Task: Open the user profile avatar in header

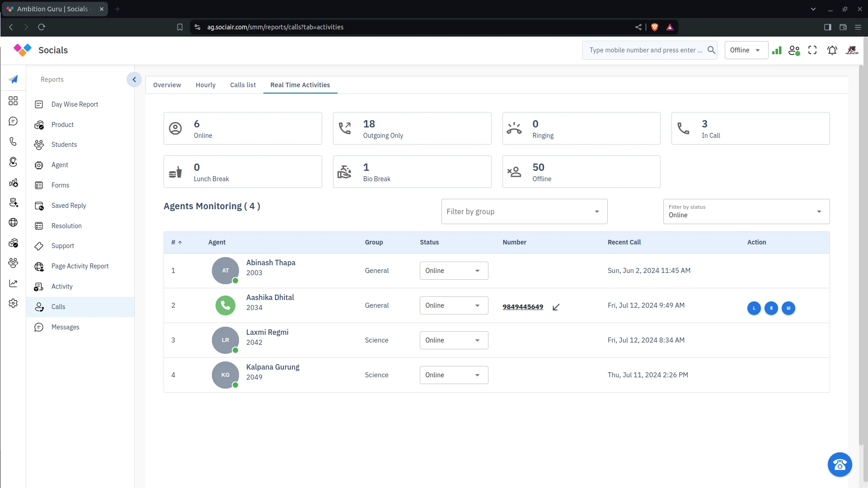Action: point(852,50)
